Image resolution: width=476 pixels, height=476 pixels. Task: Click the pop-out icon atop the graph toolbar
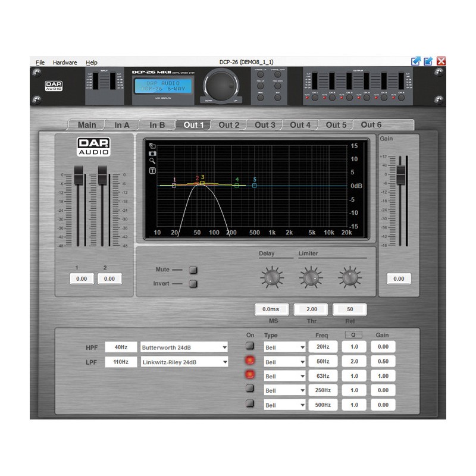(152, 146)
